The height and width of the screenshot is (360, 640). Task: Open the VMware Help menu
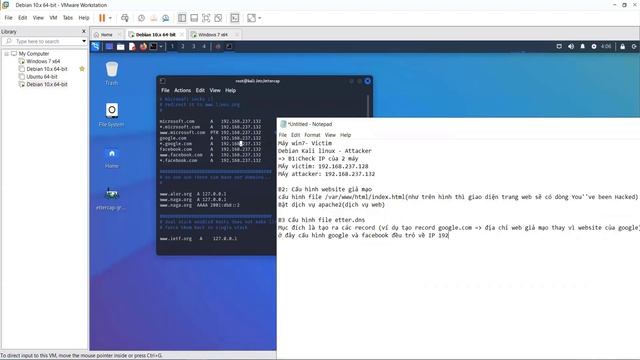[x=84, y=18]
